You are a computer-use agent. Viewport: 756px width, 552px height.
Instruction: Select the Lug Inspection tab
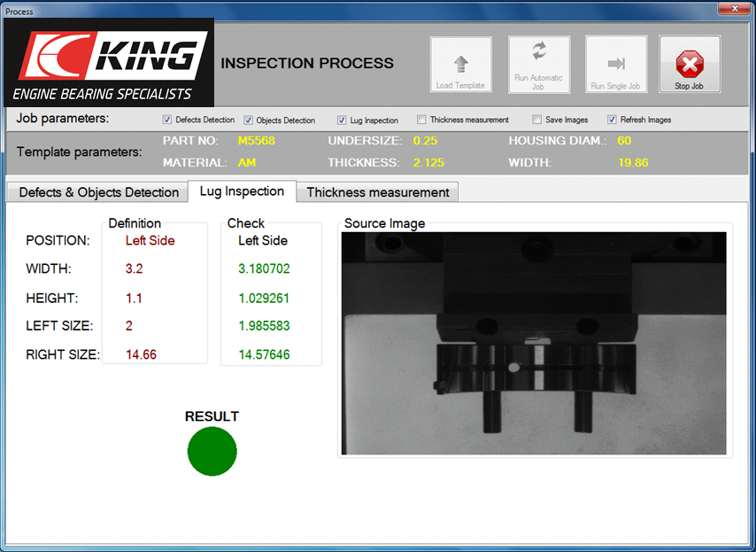(x=242, y=191)
